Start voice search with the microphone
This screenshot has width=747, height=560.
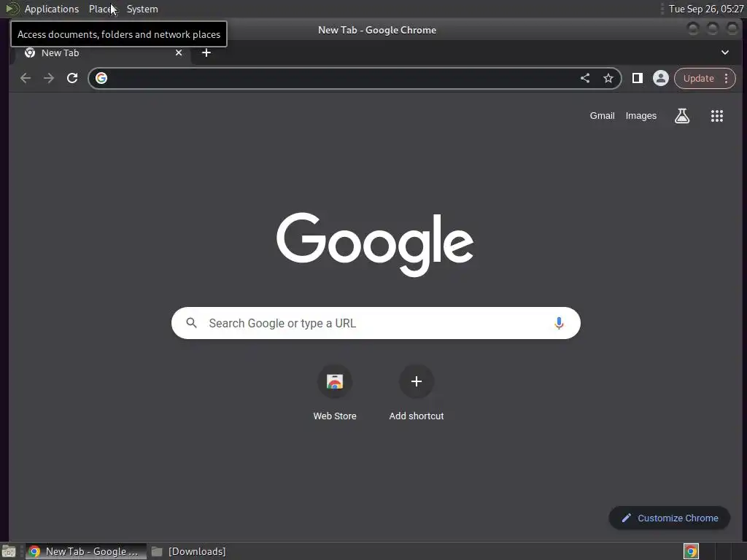pos(559,323)
